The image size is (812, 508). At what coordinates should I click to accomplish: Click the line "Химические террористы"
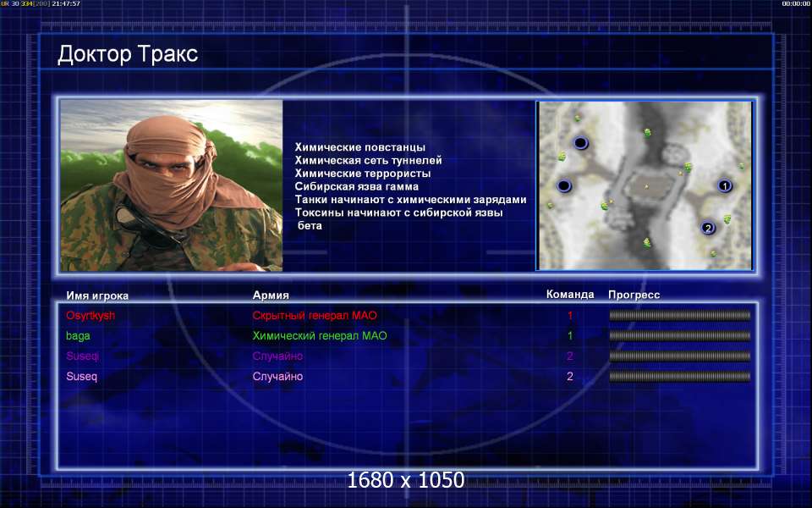tap(363, 173)
